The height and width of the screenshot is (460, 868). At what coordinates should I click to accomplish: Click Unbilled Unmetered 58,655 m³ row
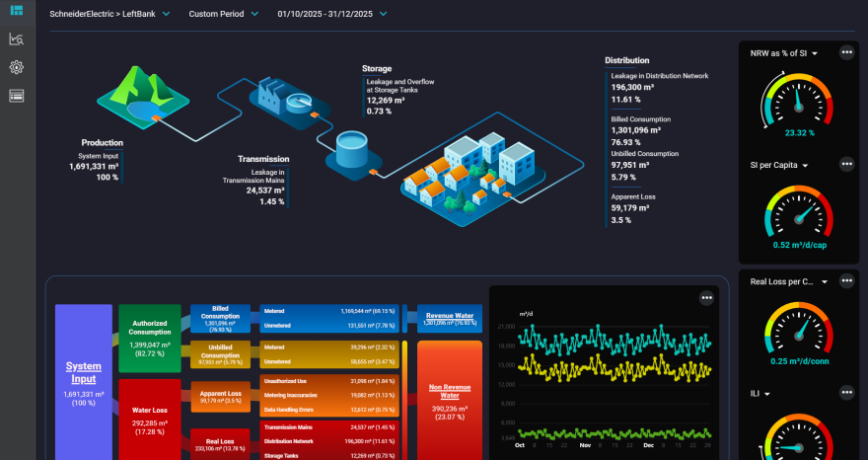(329, 361)
